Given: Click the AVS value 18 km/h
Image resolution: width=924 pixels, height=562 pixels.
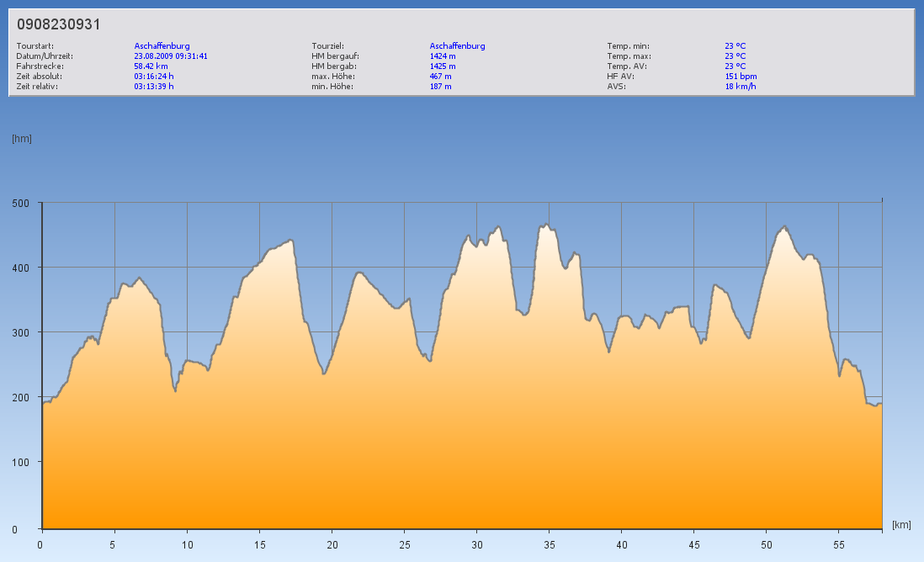Looking at the screenshot, I should pos(741,87).
